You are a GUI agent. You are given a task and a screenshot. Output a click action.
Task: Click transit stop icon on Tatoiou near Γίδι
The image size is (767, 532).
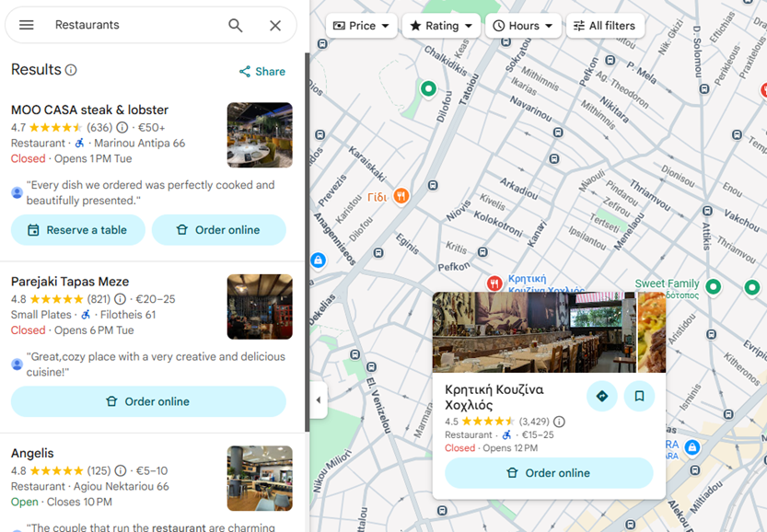433,185
